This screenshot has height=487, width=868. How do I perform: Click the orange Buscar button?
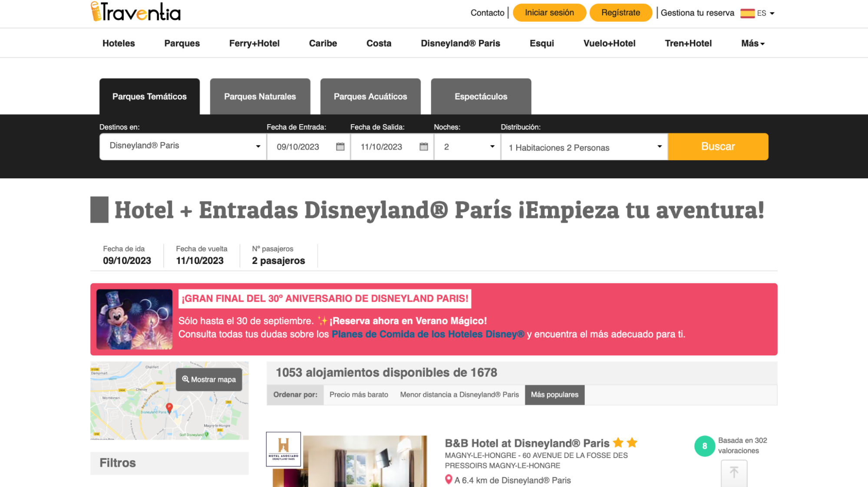718,146
